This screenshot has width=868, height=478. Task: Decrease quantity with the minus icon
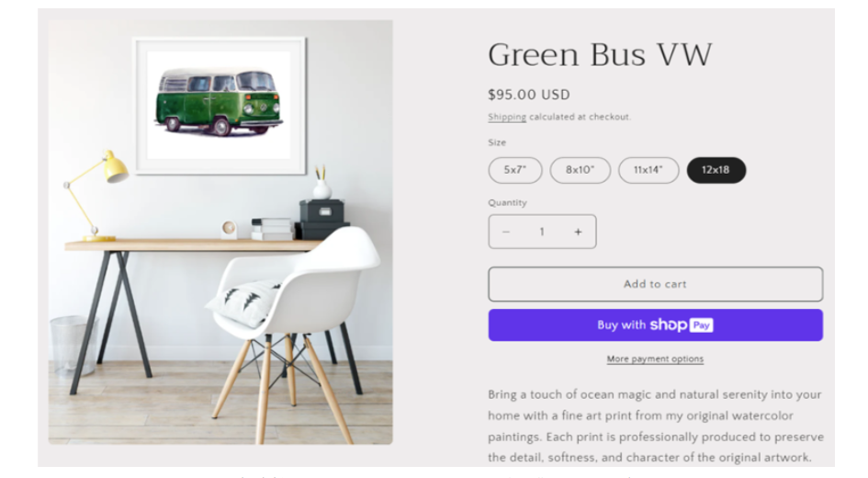505,232
